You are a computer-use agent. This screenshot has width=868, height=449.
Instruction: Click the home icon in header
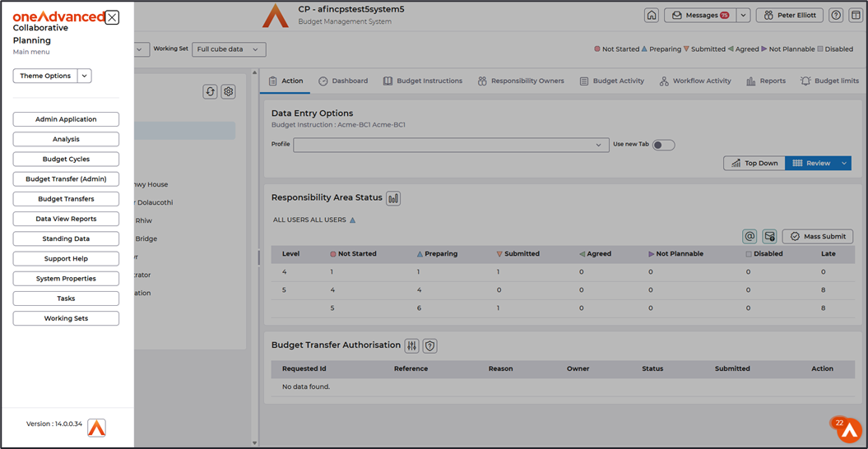pos(652,16)
